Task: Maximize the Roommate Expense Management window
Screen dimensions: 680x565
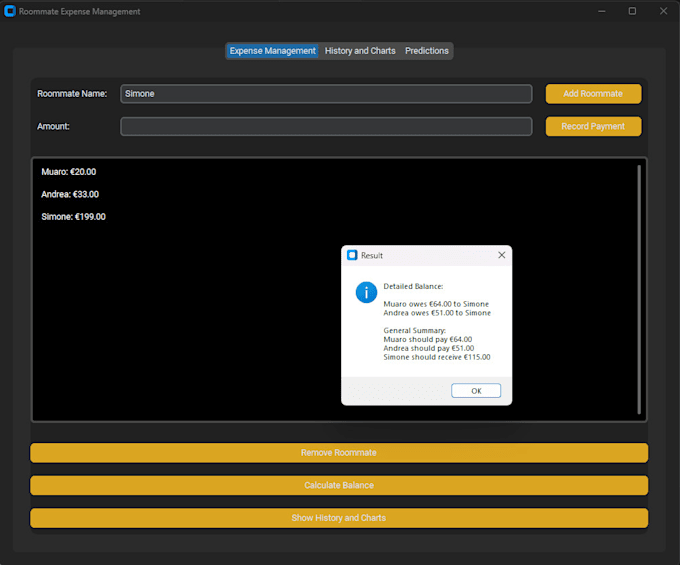Action: [632, 11]
